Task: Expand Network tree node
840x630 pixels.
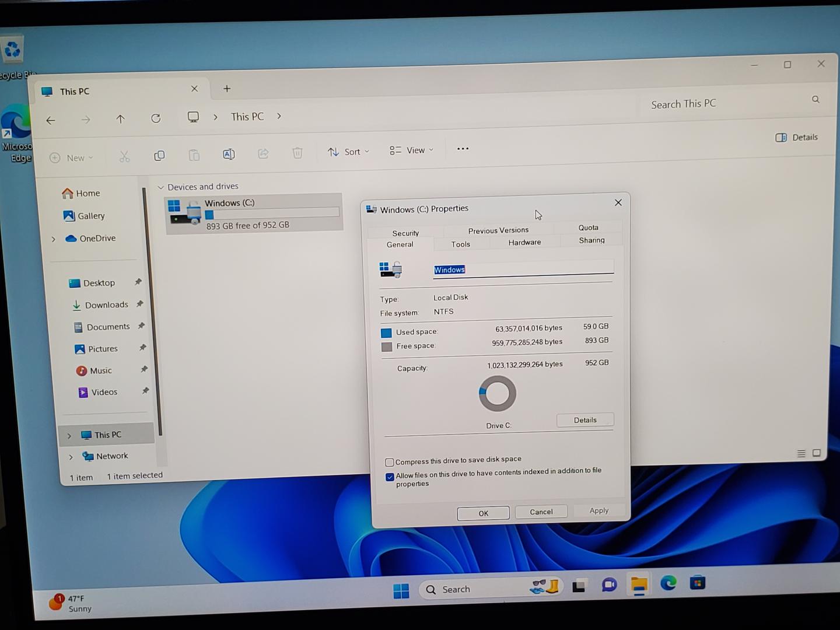Action: 71,457
